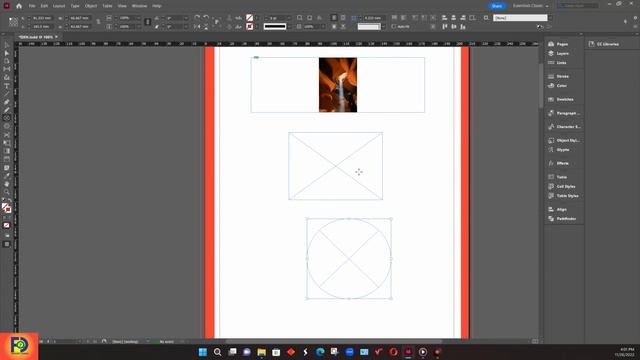Click rotate 90 degrees counter-clockwise icon
Screen dimensions: 640x360
206,18
